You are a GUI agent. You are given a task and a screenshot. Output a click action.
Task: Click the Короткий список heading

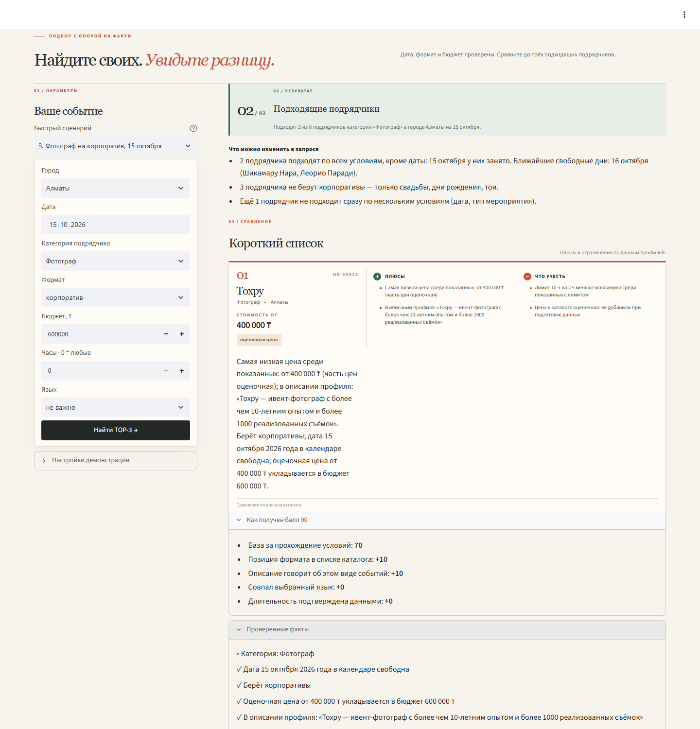tap(276, 243)
